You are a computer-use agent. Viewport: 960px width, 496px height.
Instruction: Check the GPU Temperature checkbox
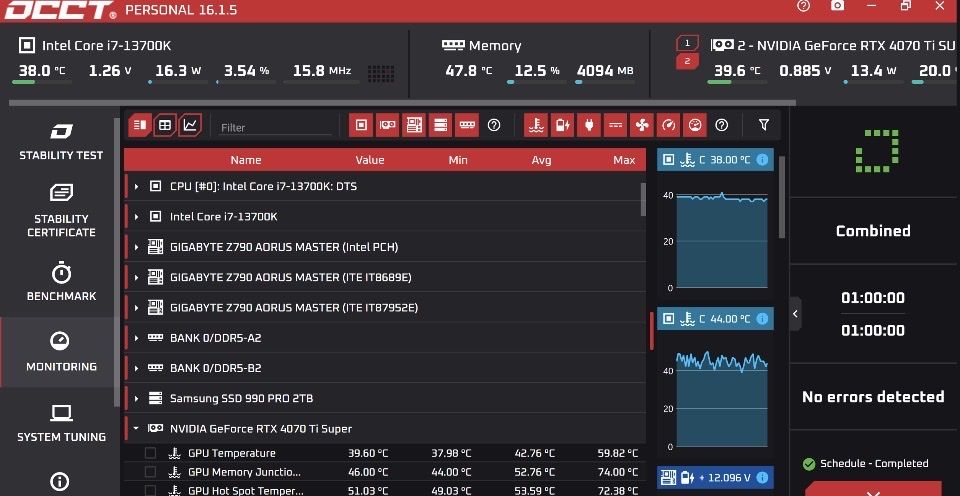(151, 453)
